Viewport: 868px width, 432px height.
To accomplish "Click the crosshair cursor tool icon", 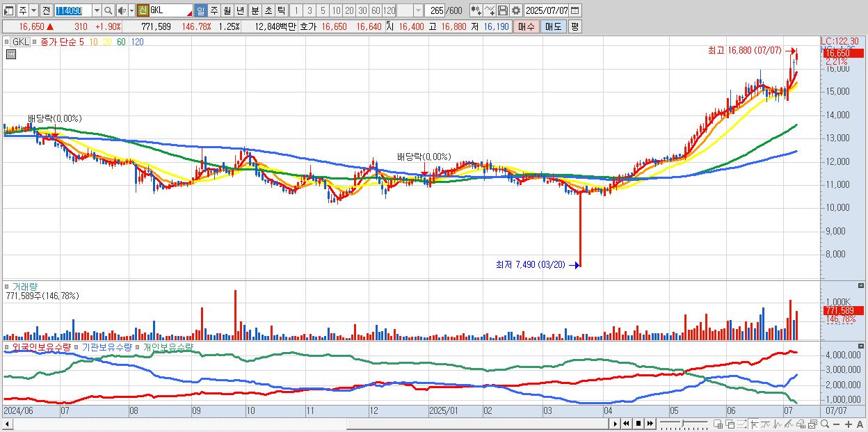I will point(754,424).
